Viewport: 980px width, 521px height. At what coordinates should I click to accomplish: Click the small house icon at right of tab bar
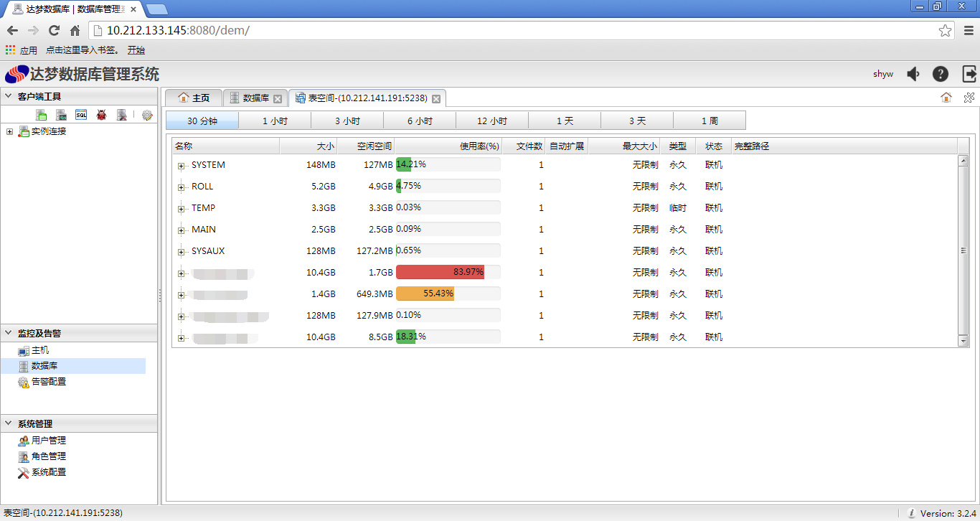pyautogui.click(x=946, y=98)
